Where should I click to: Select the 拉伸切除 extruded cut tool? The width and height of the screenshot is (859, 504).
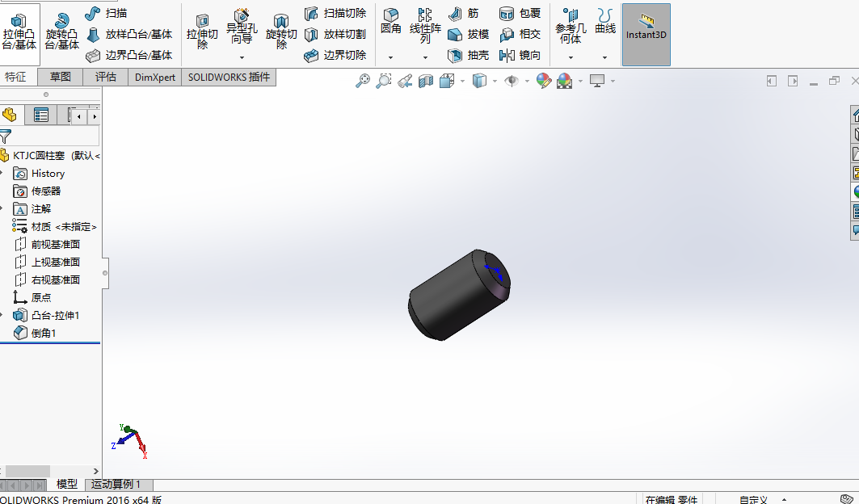coord(202,33)
